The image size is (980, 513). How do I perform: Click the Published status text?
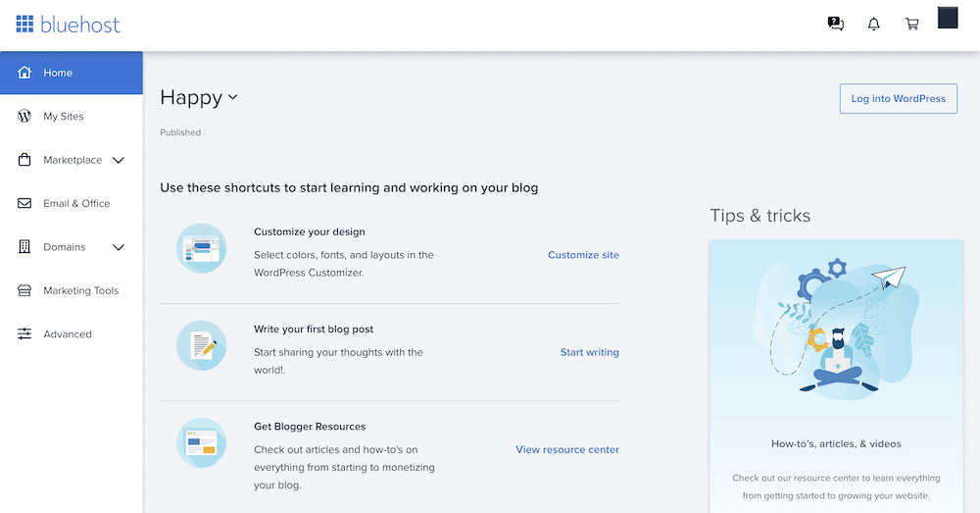[180, 132]
